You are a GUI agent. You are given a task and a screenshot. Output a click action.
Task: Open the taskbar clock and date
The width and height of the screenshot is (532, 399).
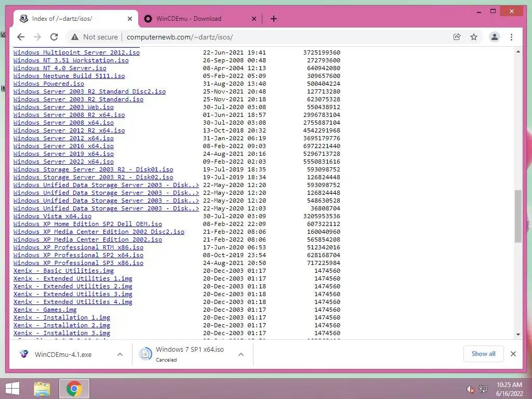coord(509,389)
